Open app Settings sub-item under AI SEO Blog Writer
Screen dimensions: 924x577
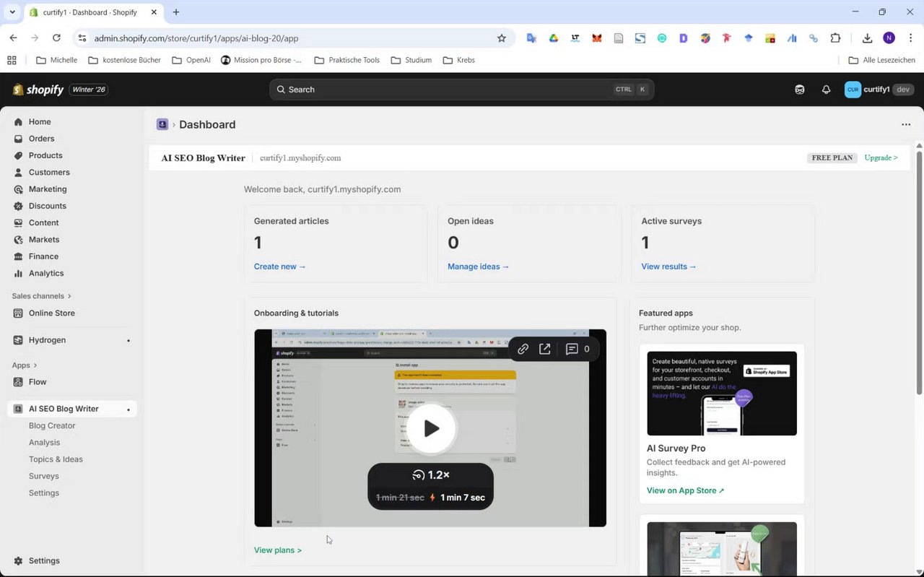coord(44,493)
